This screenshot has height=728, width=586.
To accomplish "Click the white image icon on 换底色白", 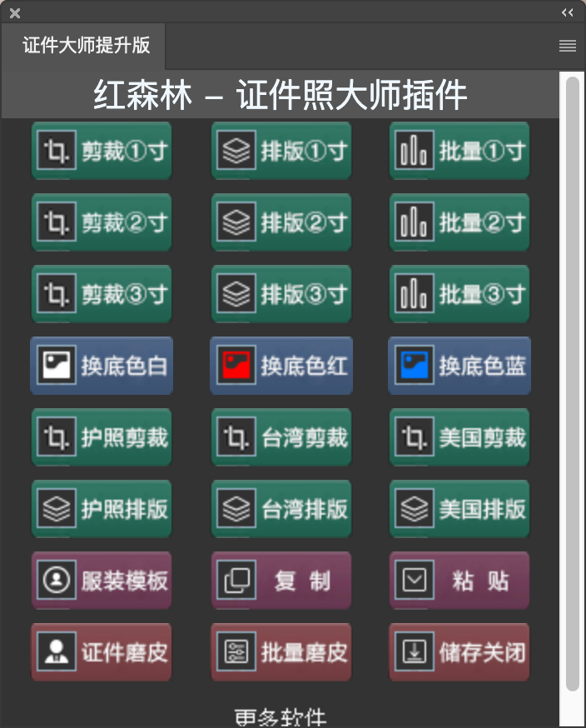I will [x=57, y=366].
